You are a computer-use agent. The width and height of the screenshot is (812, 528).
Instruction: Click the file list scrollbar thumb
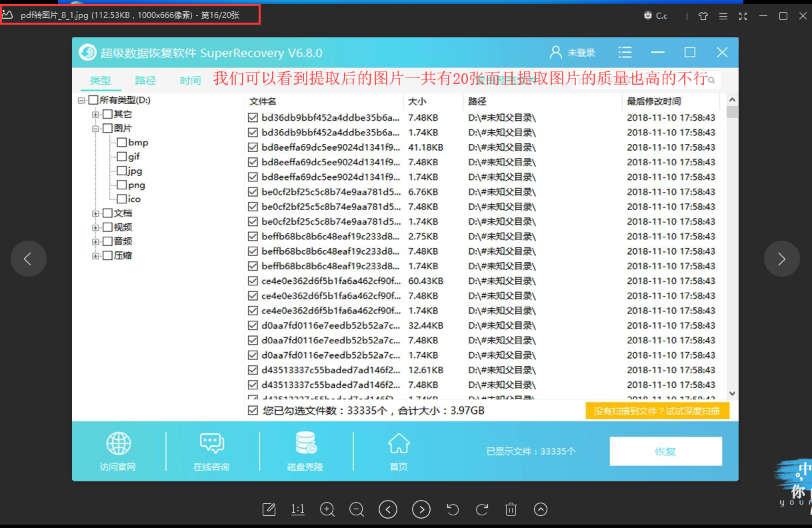coord(732,111)
